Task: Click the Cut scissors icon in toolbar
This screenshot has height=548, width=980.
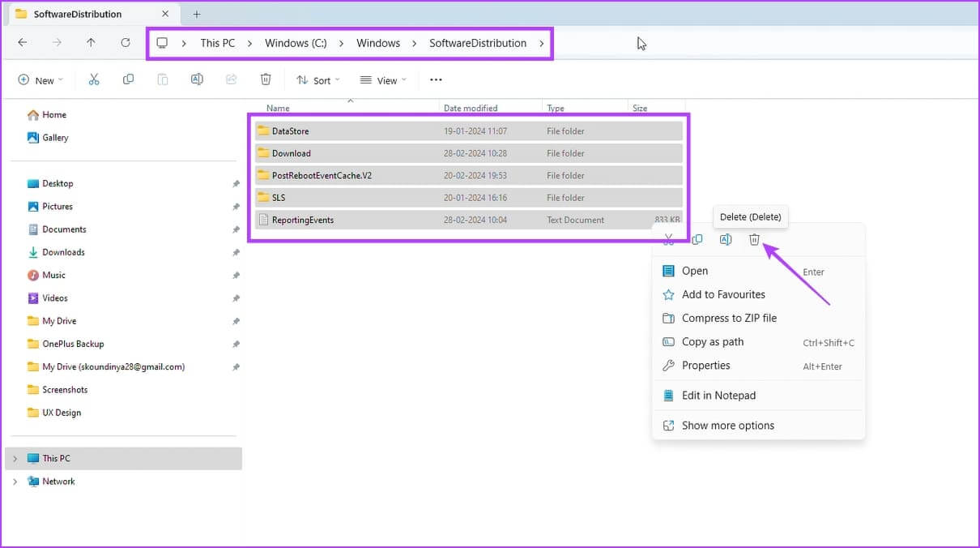Action: coord(94,79)
